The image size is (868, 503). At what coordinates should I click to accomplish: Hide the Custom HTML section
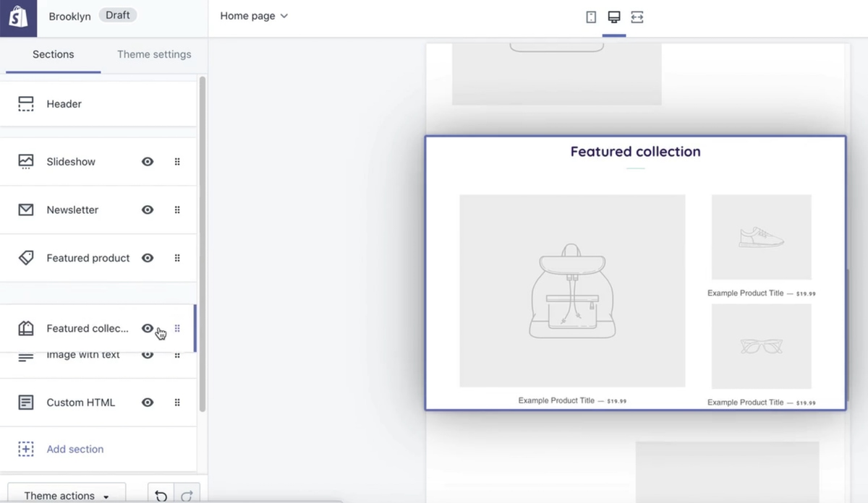click(x=148, y=403)
